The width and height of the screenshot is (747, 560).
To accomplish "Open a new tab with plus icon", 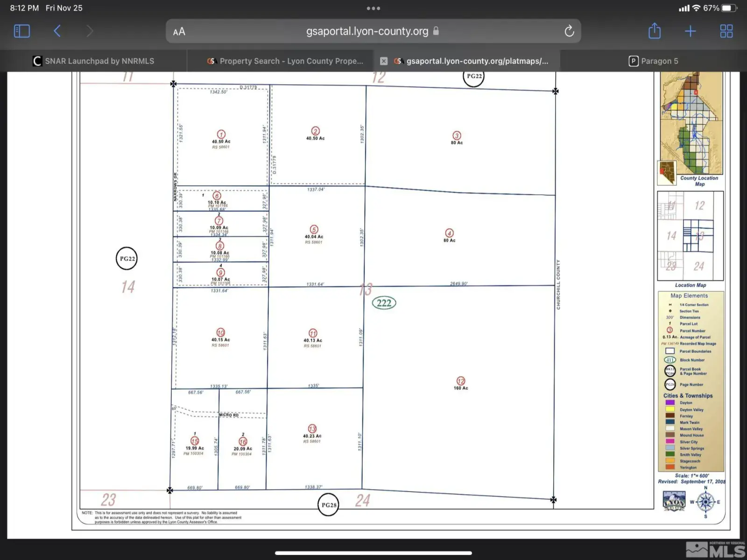I will [690, 31].
